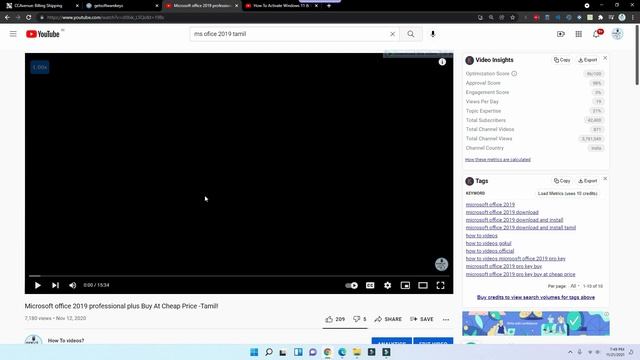This screenshot has height=360, width=640.
Task: Open the YouTube apps grid icon
Action: point(578,34)
